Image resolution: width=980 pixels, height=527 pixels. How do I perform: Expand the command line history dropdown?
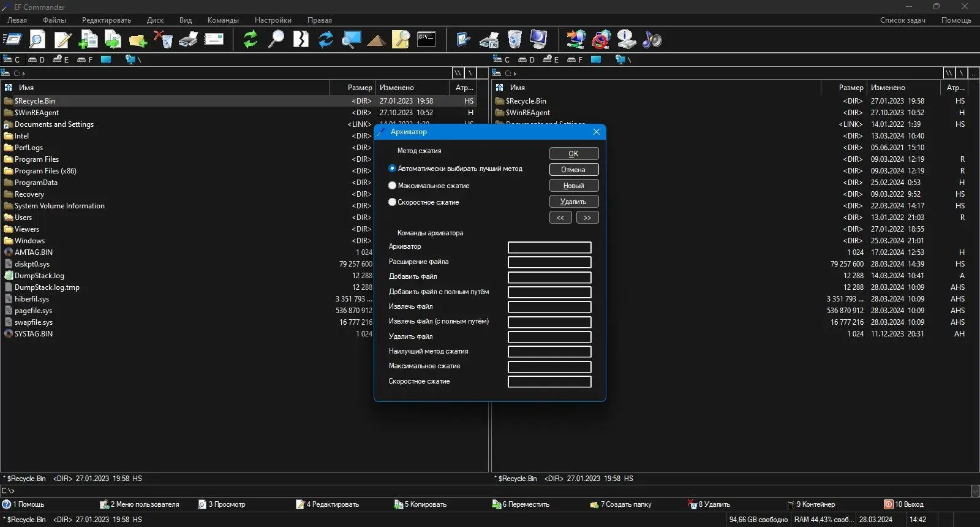974,491
